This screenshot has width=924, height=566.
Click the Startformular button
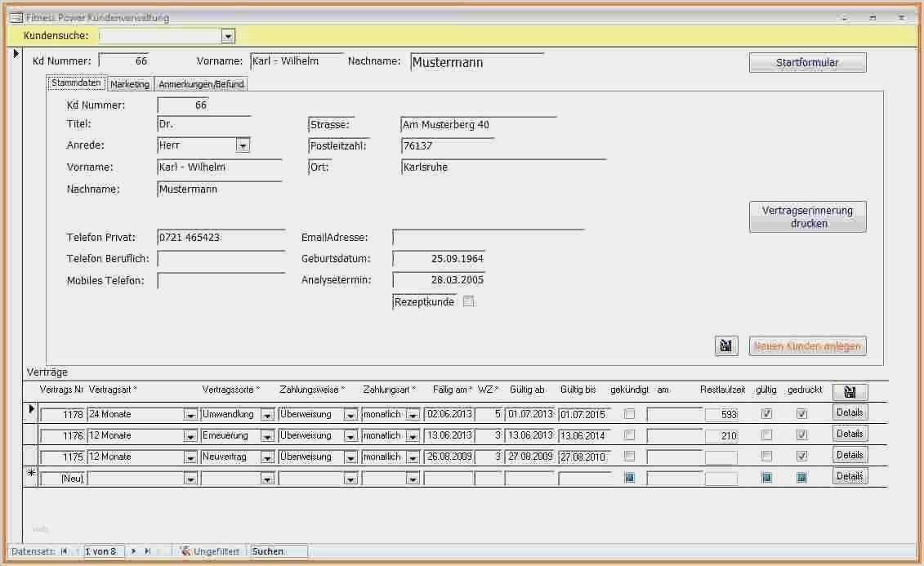tap(807, 61)
